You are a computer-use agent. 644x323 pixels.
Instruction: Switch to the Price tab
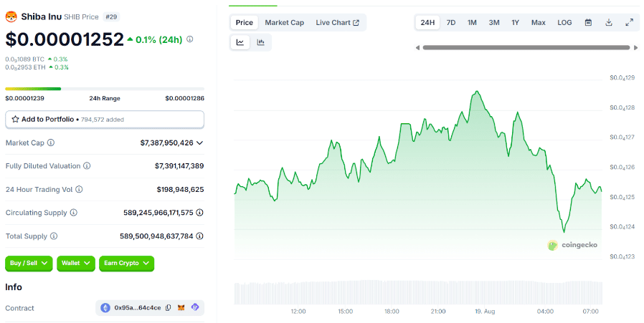click(245, 23)
